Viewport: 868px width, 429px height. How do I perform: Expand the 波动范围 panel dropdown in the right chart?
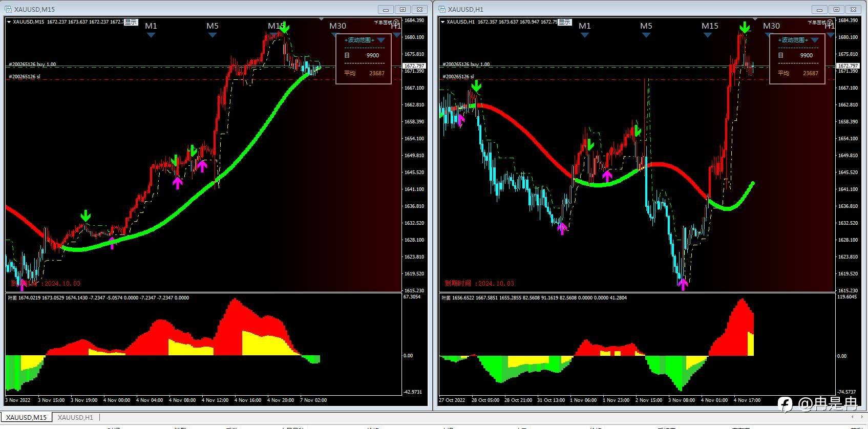coord(815,40)
